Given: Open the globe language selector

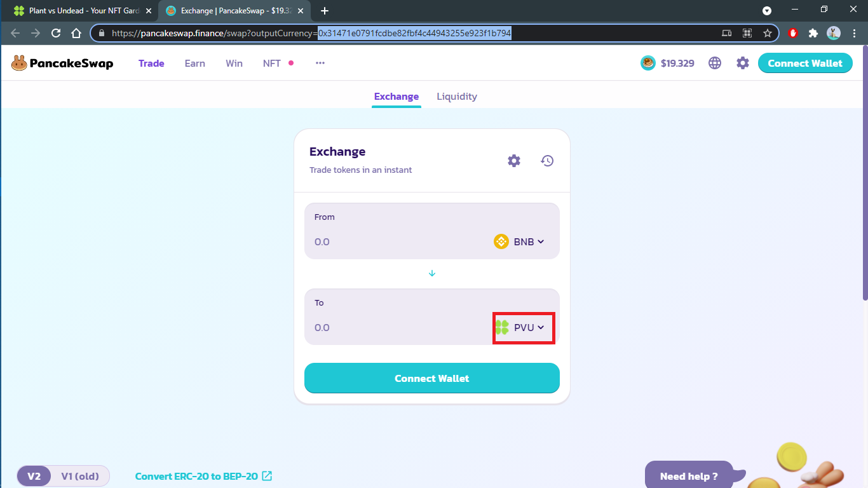Looking at the screenshot, I should tap(715, 63).
